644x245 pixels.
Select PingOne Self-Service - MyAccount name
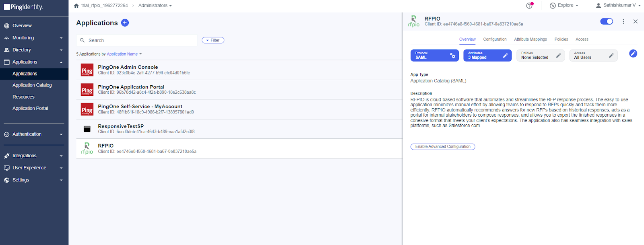[x=140, y=107]
